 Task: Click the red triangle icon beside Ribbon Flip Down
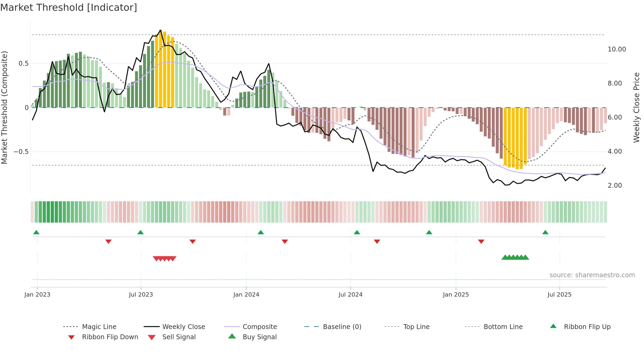point(71,337)
